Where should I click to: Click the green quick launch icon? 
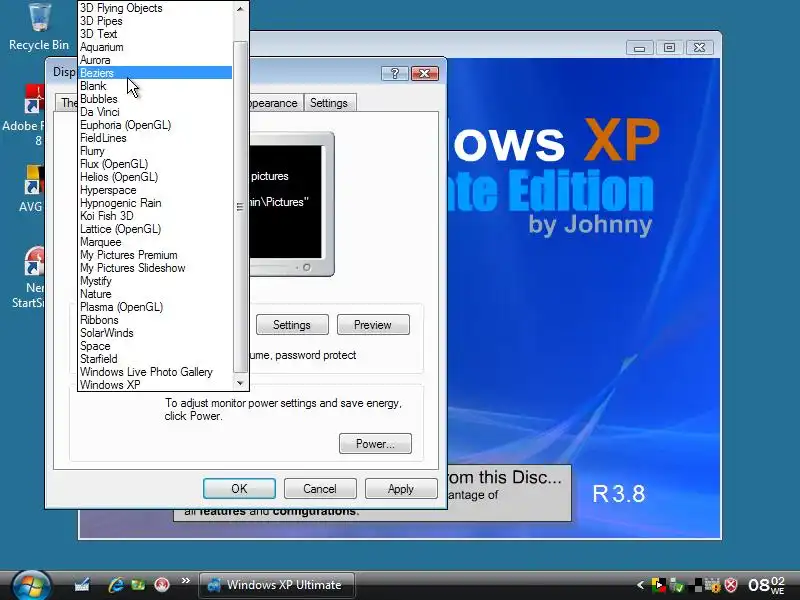(138, 585)
